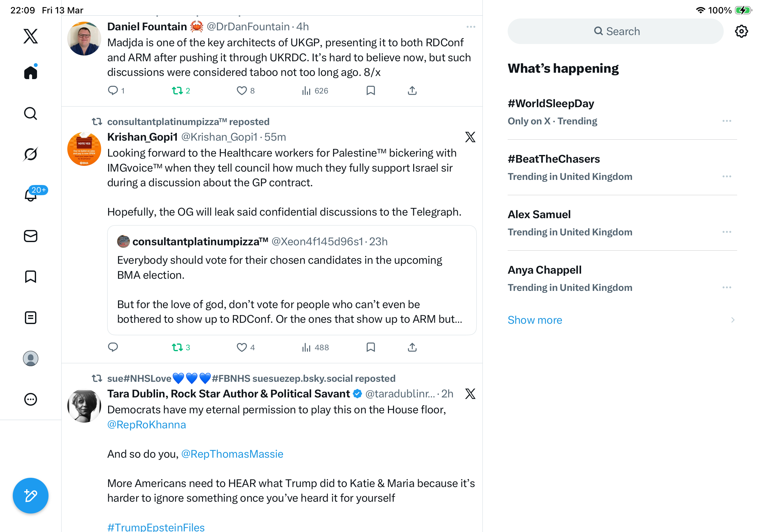Open Grok from the sidebar
This screenshot has width=762, height=532.
point(31,154)
